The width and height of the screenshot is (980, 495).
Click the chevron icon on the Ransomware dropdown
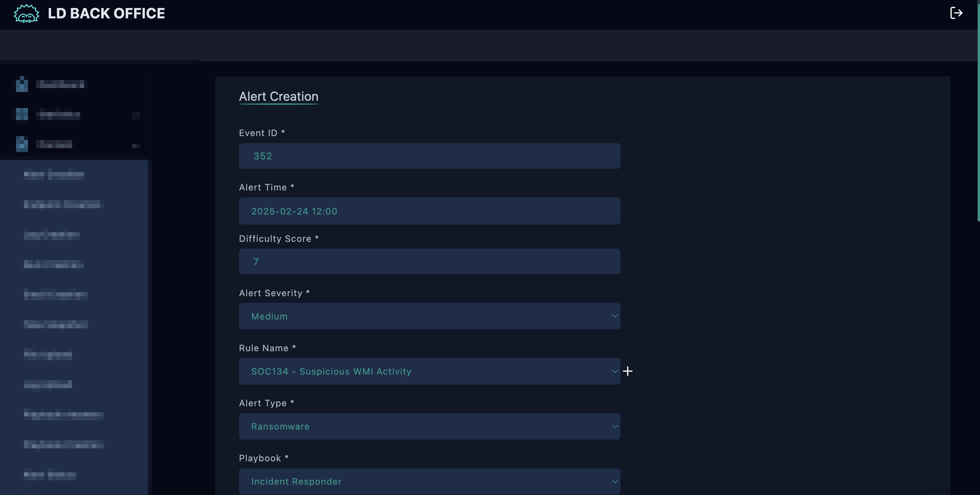[x=615, y=426]
